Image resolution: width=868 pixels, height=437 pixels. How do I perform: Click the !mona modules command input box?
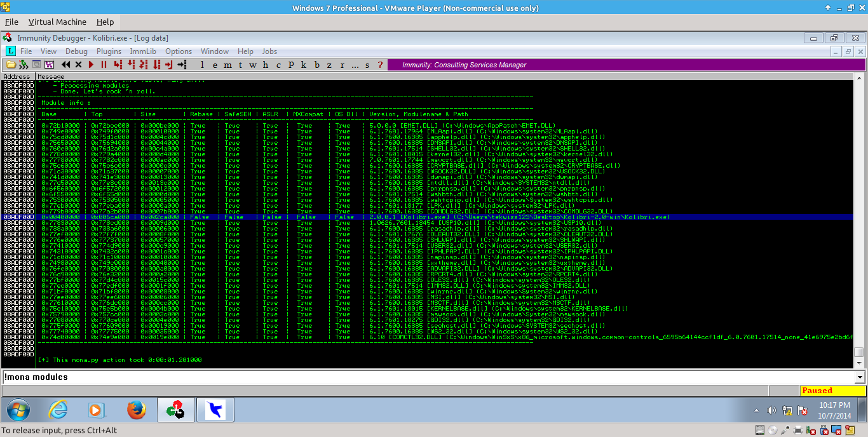(428, 377)
